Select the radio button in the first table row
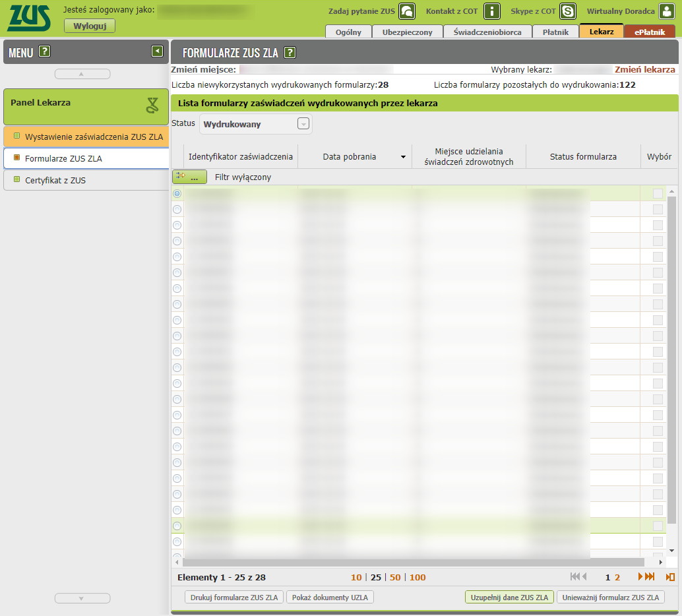 tap(177, 194)
